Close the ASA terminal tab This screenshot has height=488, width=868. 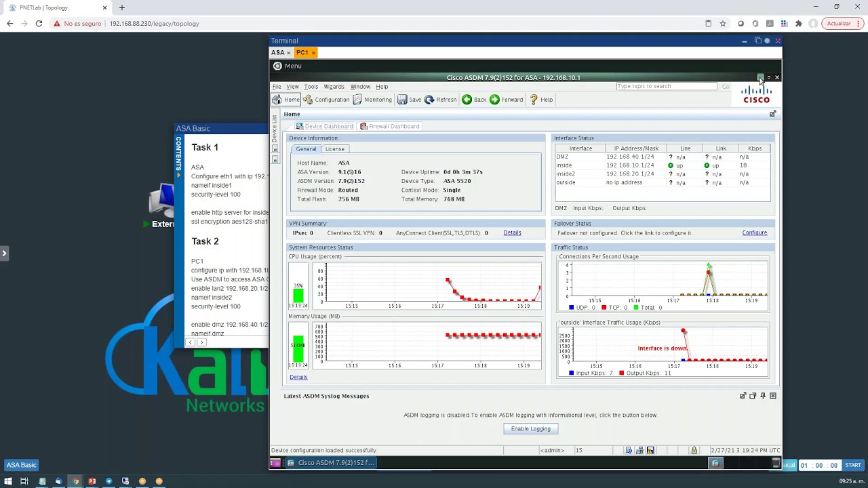[x=289, y=53]
